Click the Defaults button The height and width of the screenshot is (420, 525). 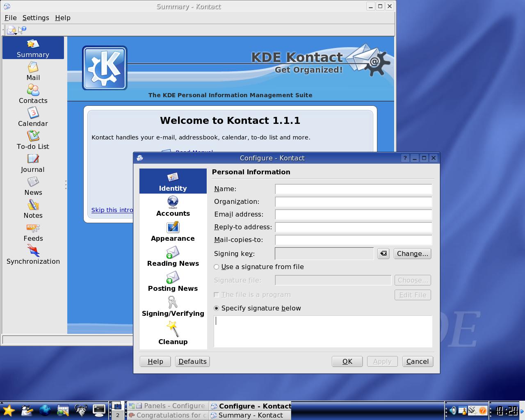[192, 361]
